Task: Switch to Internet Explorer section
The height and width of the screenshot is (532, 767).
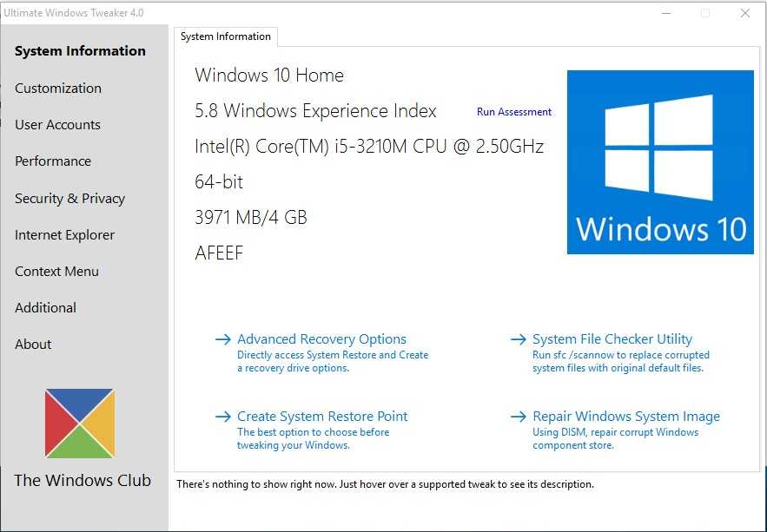Action: click(64, 235)
